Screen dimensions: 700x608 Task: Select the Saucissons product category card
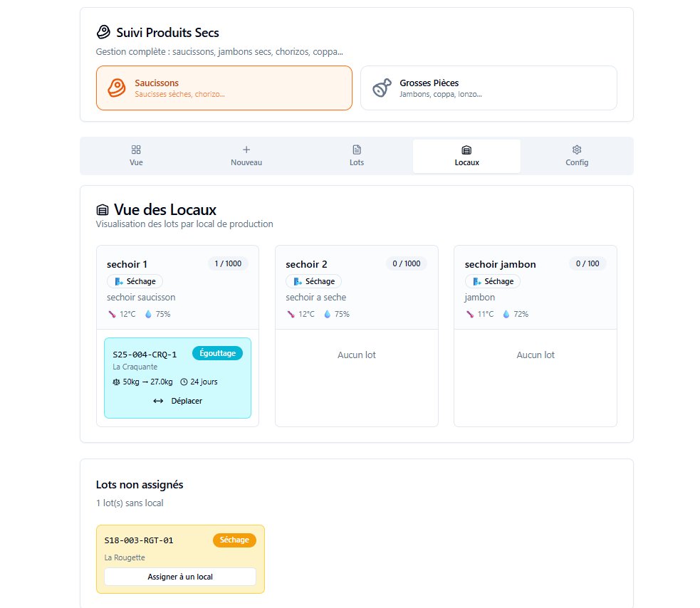tap(224, 88)
